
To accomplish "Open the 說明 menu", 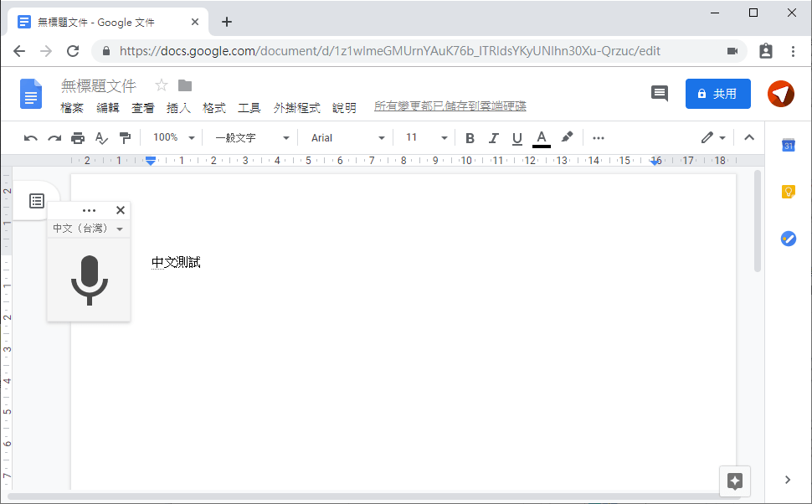I will pos(344,108).
